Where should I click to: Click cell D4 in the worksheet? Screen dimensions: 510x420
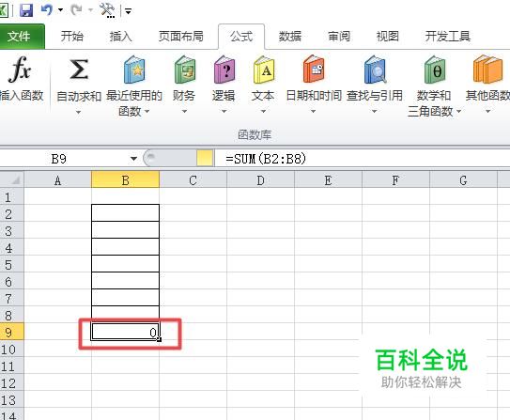pos(261,247)
